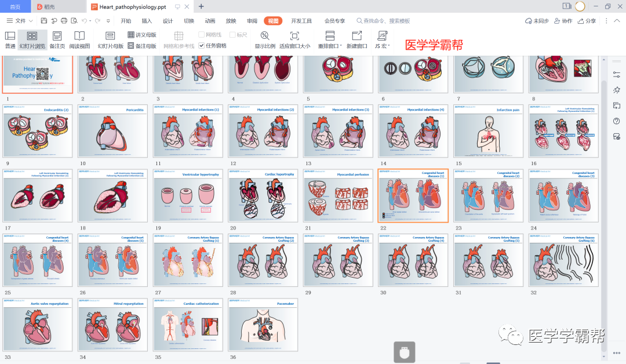Select slide 1 title thumbnail
The height and width of the screenshot is (364, 626).
38,74
